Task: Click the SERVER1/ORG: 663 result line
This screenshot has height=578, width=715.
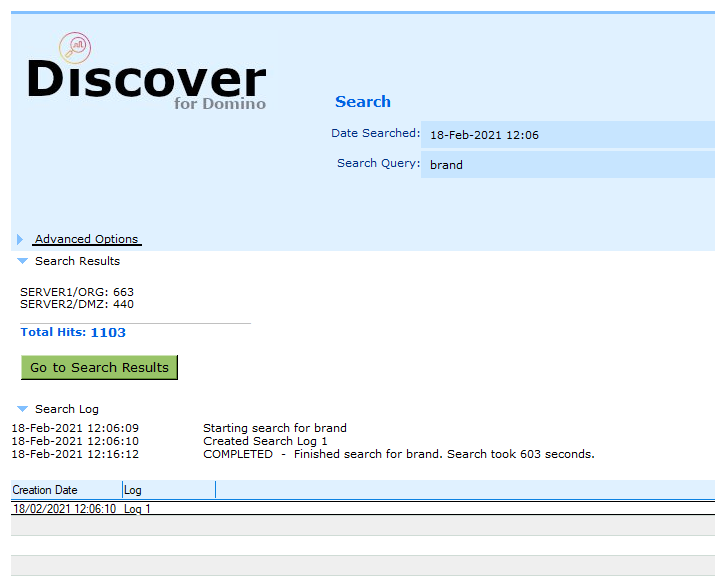Action: coord(77,292)
